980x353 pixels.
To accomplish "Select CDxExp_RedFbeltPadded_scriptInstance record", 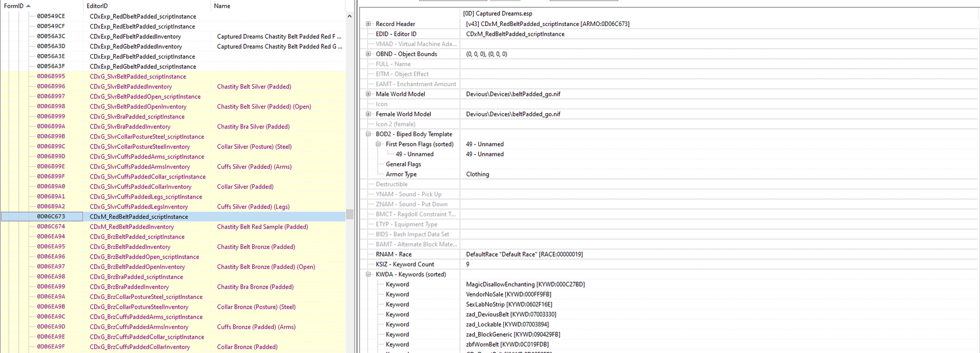I will point(173,57).
